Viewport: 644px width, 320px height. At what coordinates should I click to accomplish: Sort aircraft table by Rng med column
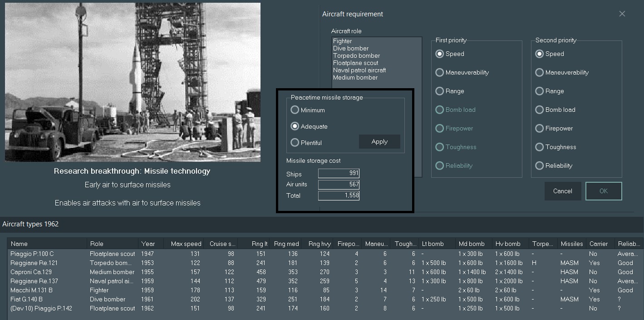coord(286,244)
